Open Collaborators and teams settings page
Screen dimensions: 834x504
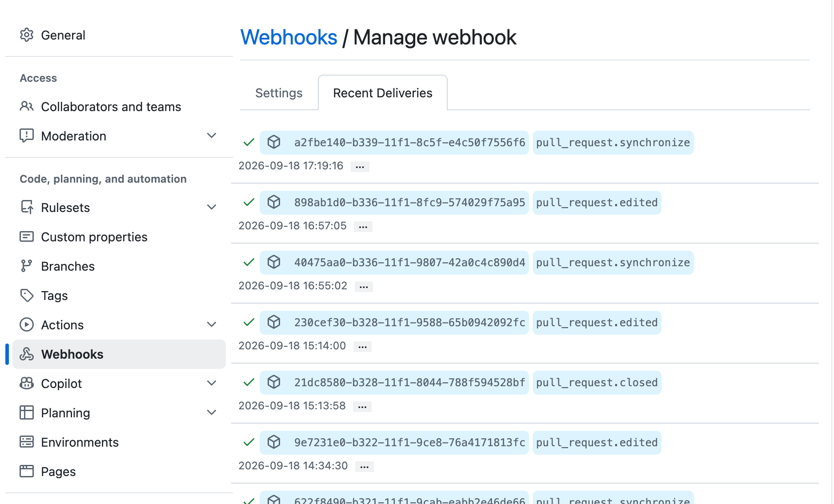[x=119, y=107]
